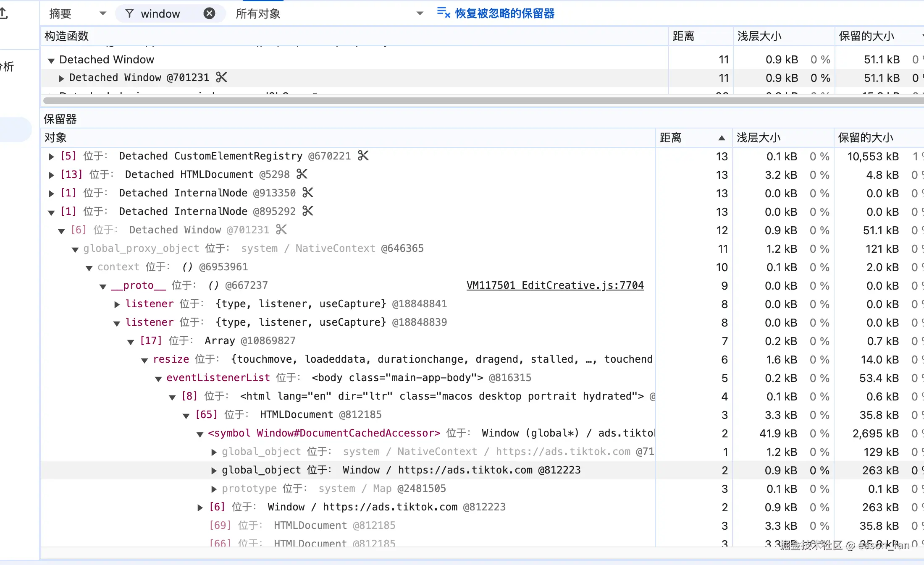Click ignore-retainer scissors icon on Detached Window @701231 constructor row
924x565 pixels.
point(221,77)
